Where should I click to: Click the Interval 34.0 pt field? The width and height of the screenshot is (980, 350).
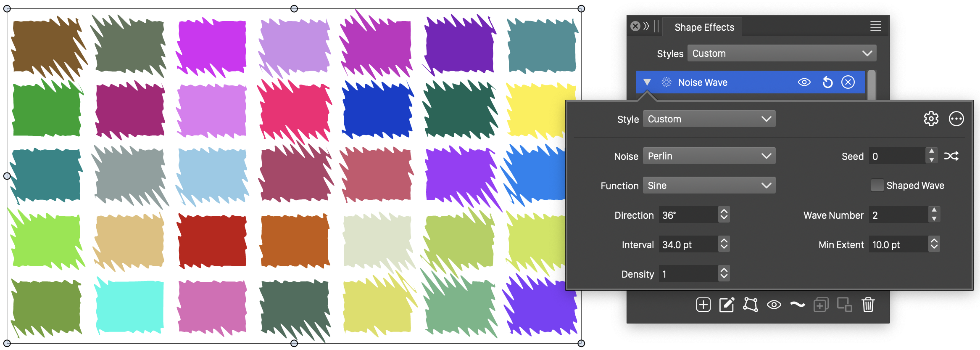688,244
